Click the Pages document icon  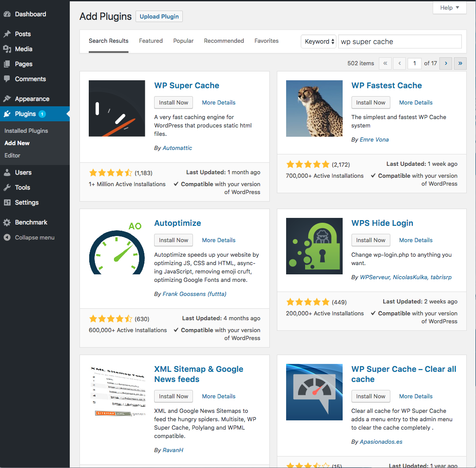pyautogui.click(x=7, y=64)
